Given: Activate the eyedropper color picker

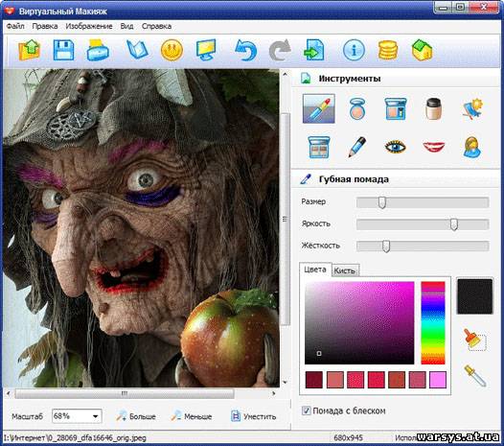Looking at the screenshot, I should click(475, 376).
